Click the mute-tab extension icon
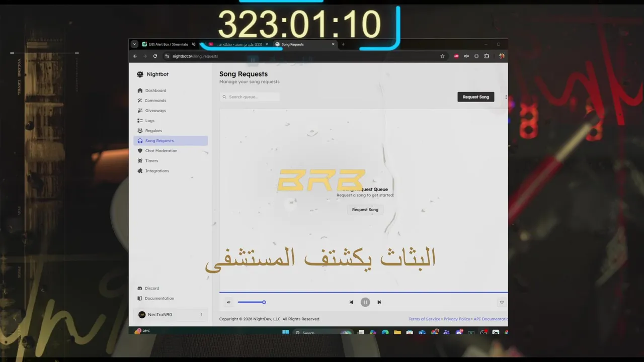Screen dimensions: 644x362 [466, 56]
